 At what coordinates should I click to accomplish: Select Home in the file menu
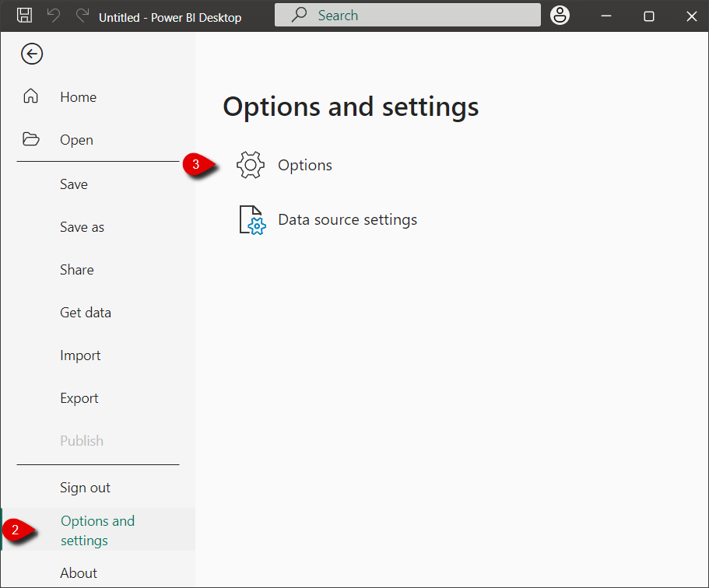point(79,97)
